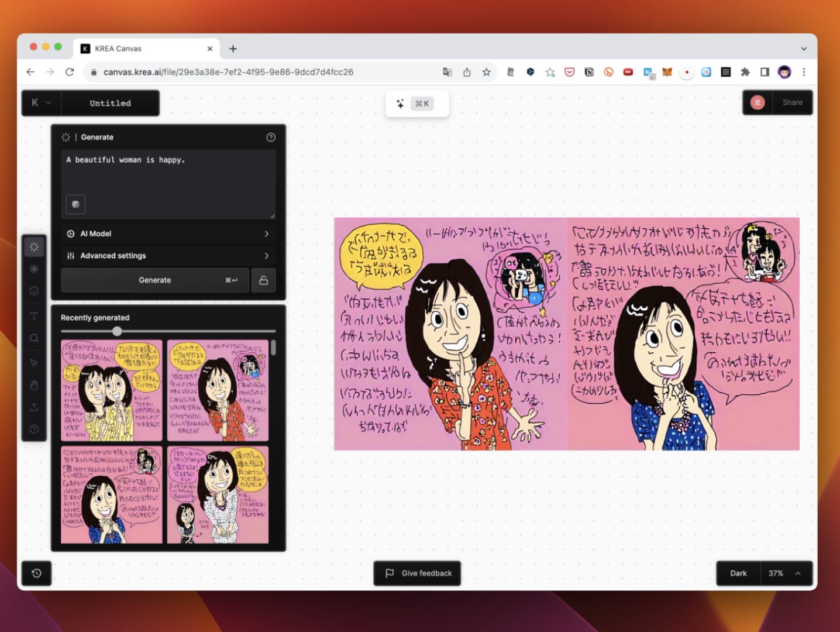The width and height of the screenshot is (840, 632).
Task: Click the user avatar beside Share
Action: coord(758,102)
